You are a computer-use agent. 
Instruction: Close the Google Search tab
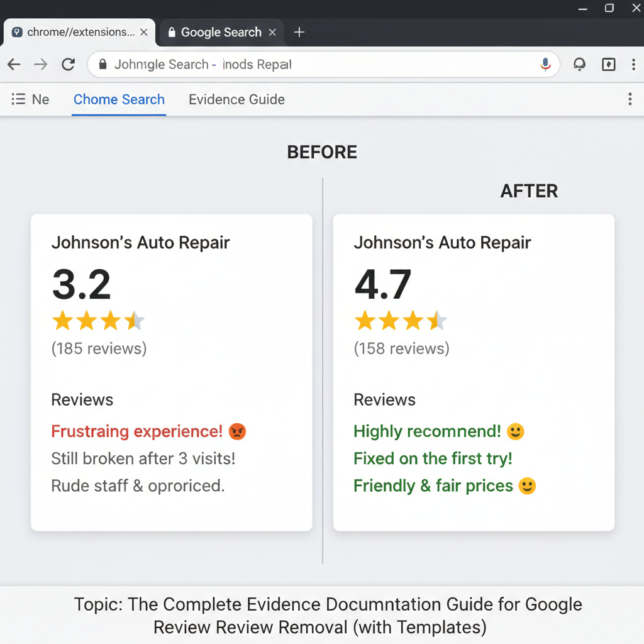pos(272,32)
